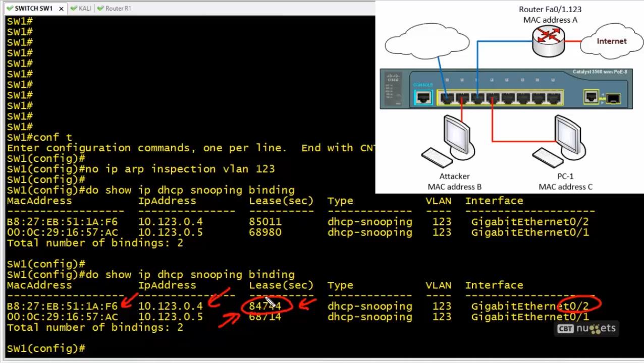
Task: Switch to the SWITCH SW1 terminal tab
Action: tap(34, 9)
